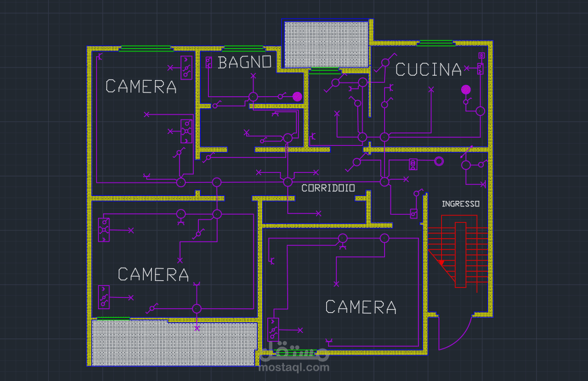Click the CORRIDOIO text label
This screenshot has width=588, height=381.
(328, 188)
